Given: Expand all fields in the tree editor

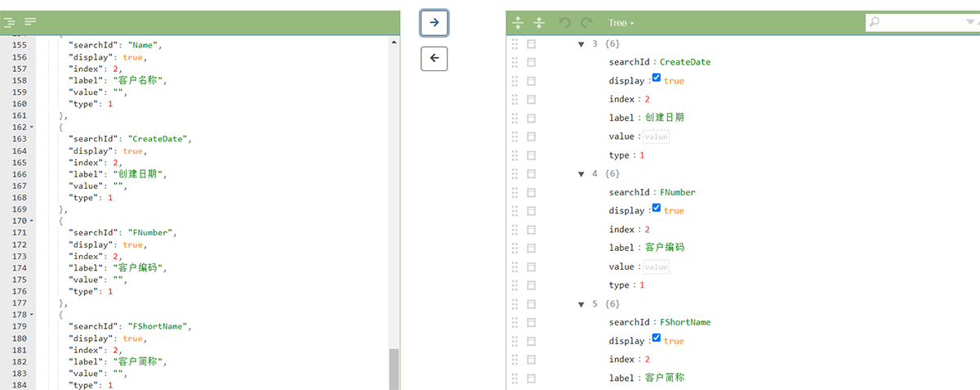Looking at the screenshot, I should (517, 23).
